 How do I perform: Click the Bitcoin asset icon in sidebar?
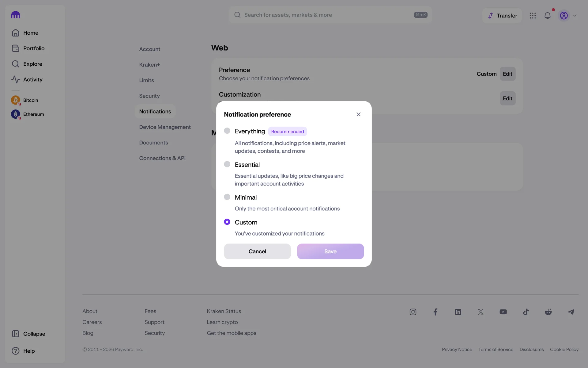tap(15, 100)
